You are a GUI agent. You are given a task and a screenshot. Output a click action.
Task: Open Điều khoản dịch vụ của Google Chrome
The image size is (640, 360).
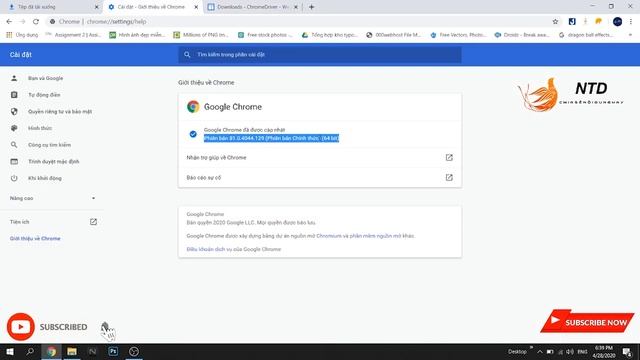[x=233, y=249]
